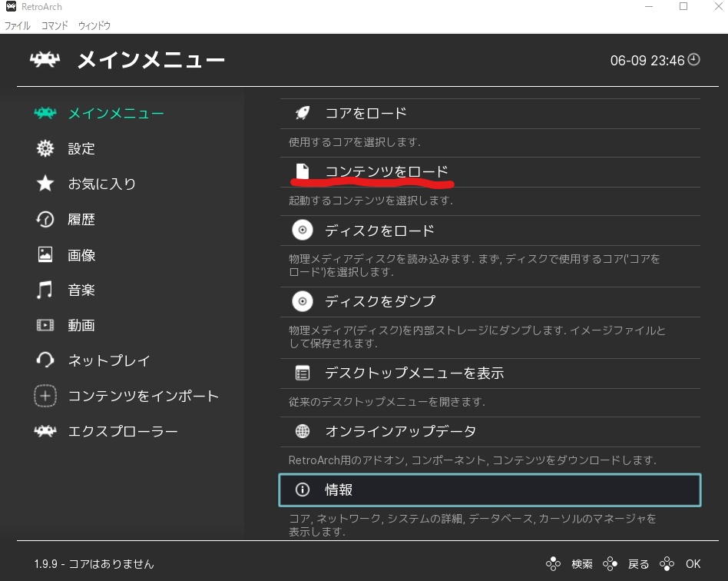Click the gamepad icon next to 検索
Viewport: 728px width, 581px height.
tap(553, 564)
